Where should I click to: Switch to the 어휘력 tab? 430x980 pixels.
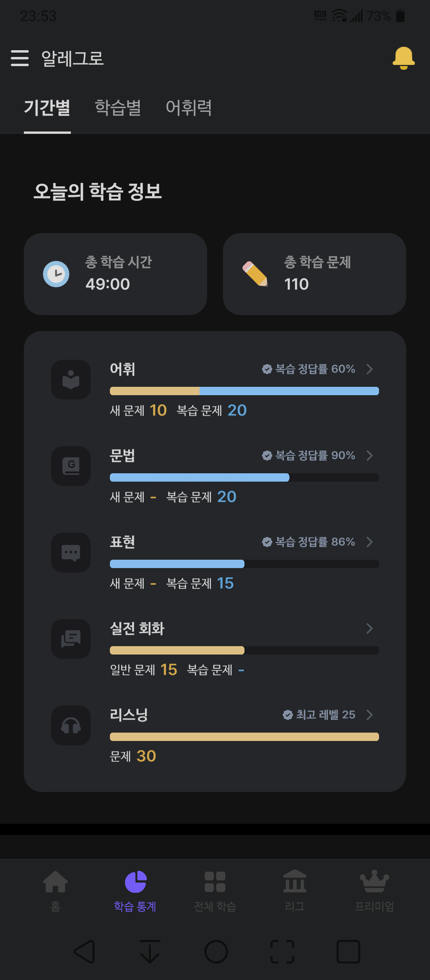coord(189,108)
